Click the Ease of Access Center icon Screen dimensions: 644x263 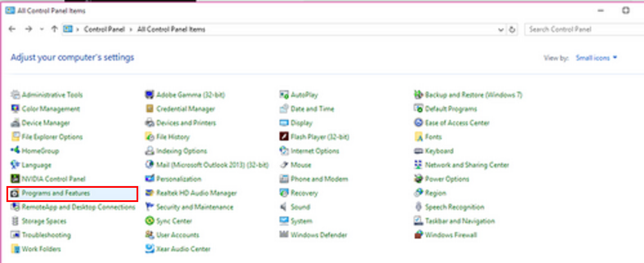[419, 123]
